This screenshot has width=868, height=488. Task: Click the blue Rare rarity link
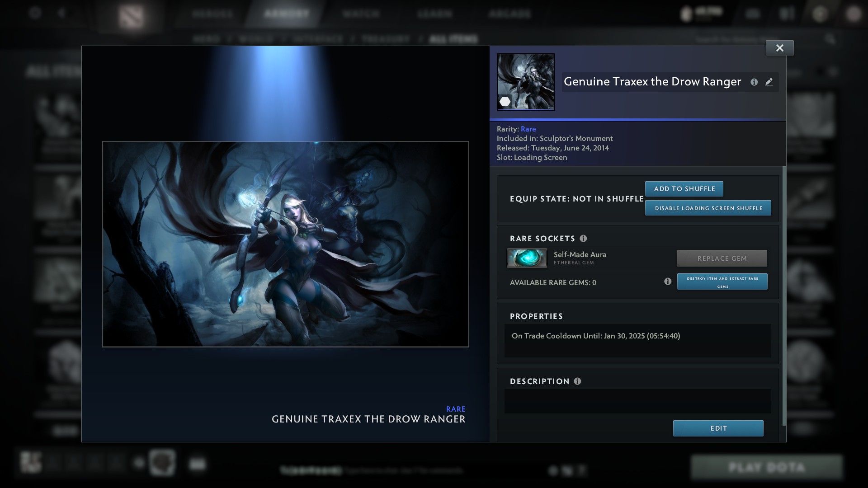(x=528, y=129)
